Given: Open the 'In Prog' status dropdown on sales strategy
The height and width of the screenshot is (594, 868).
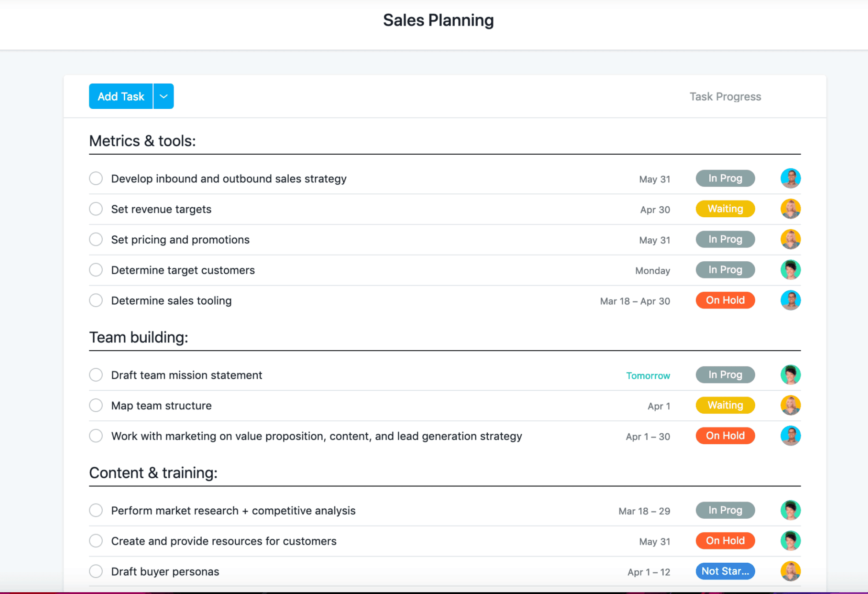Looking at the screenshot, I should (x=725, y=178).
